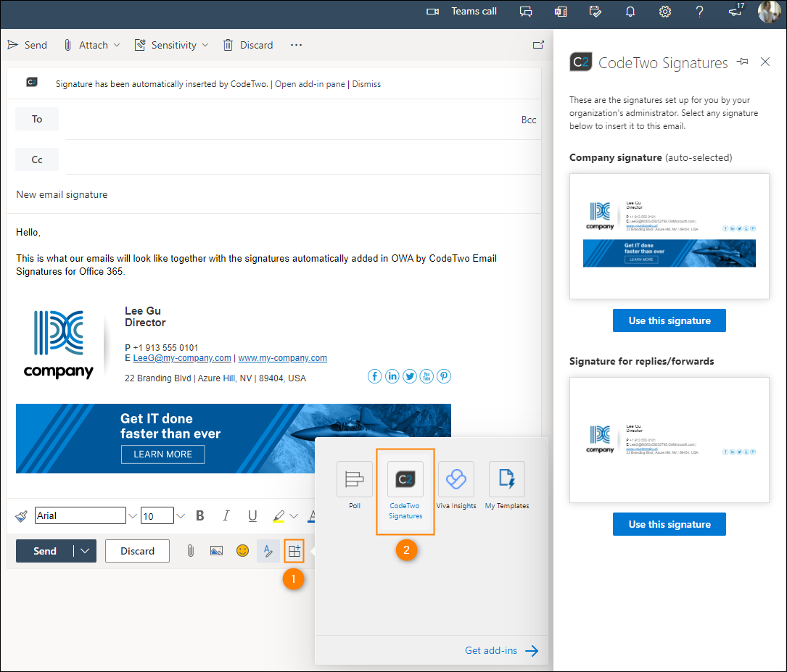This screenshot has height=672, width=787.
Task: Click LEARN MORE on the banner
Action: 162,455
